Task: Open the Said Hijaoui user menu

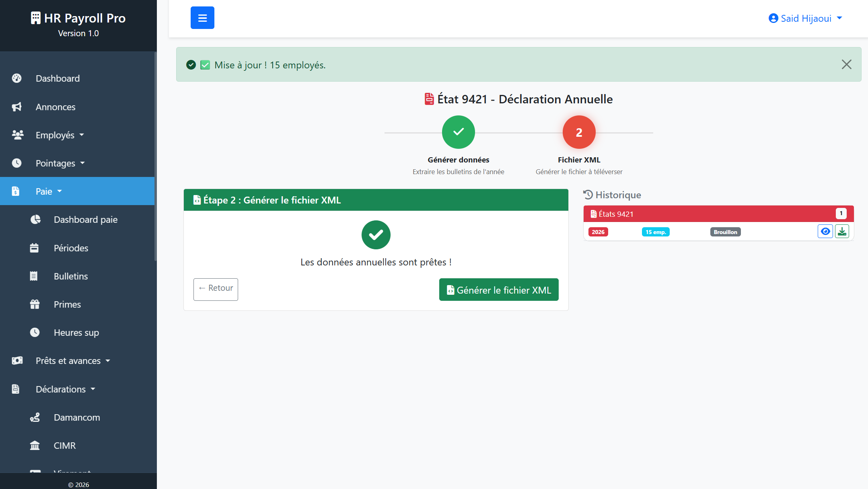Action: [805, 18]
